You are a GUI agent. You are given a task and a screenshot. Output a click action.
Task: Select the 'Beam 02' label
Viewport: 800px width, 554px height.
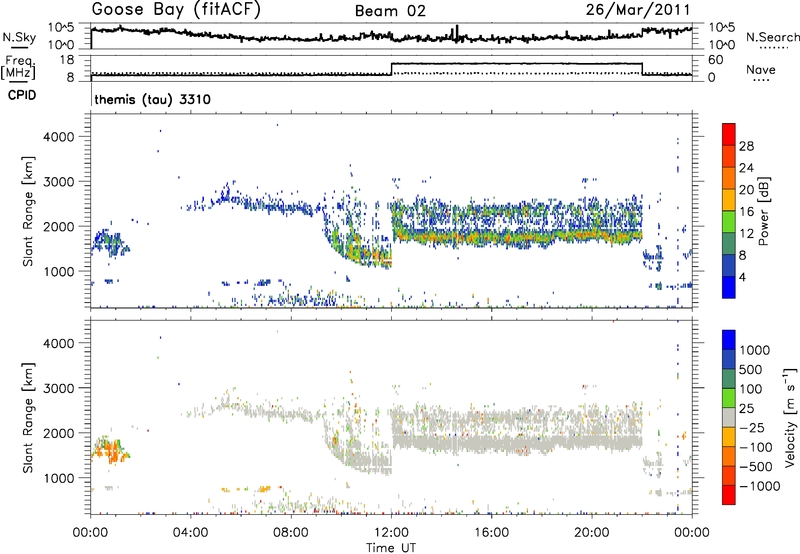390,11
